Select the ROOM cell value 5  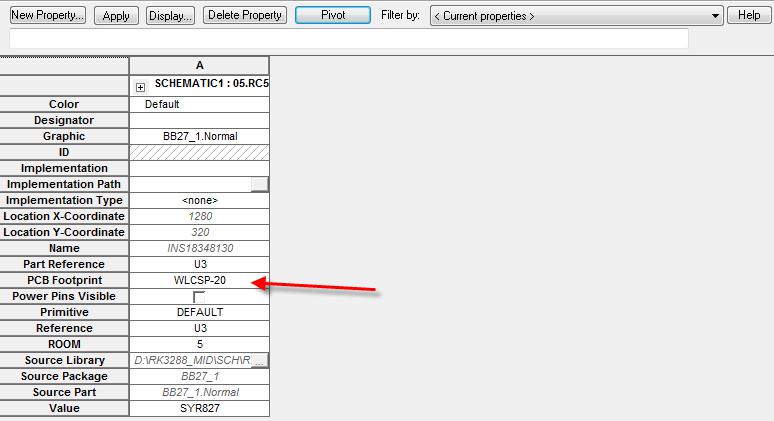pos(199,344)
